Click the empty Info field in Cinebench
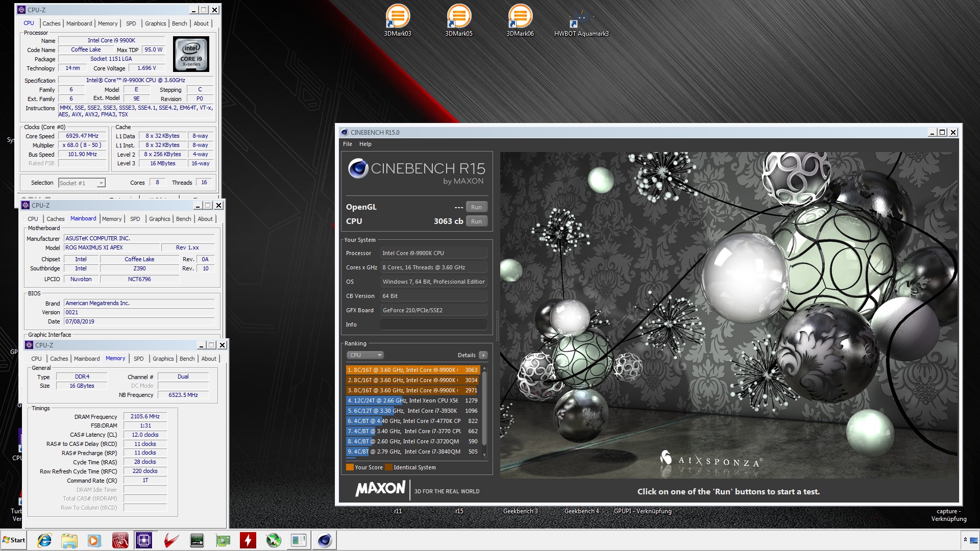The image size is (980, 551). click(x=434, y=324)
